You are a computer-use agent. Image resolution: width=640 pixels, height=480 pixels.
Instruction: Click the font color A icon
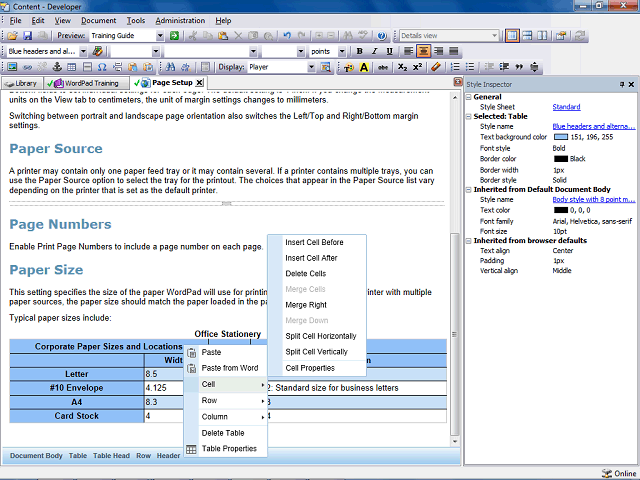(364, 67)
